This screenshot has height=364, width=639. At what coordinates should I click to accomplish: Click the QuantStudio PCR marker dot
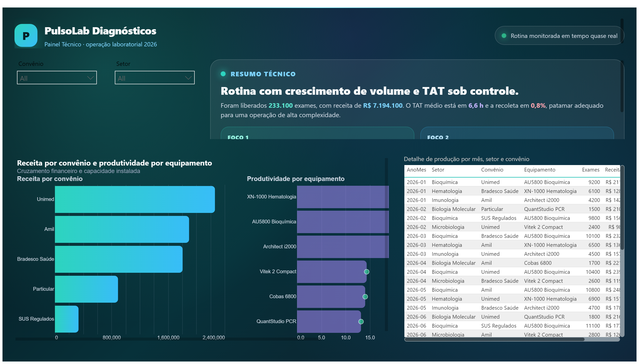[361, 322]
